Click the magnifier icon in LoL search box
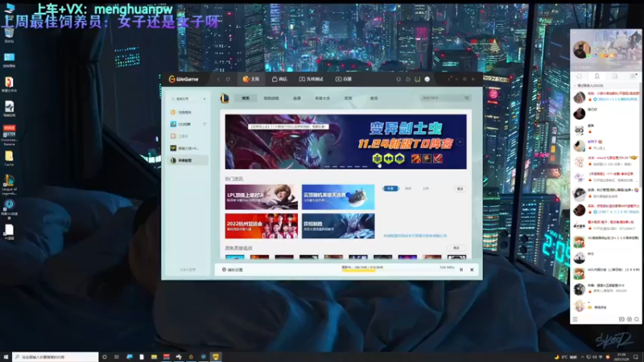Image resolution: width=644 pixels, height=362 pixels. [467, 98]
